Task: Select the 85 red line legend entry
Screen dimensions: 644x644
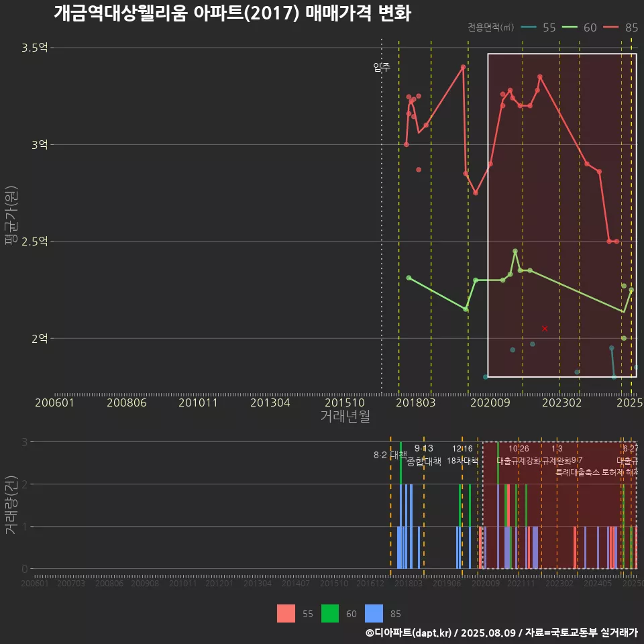Action: [621, 28]
